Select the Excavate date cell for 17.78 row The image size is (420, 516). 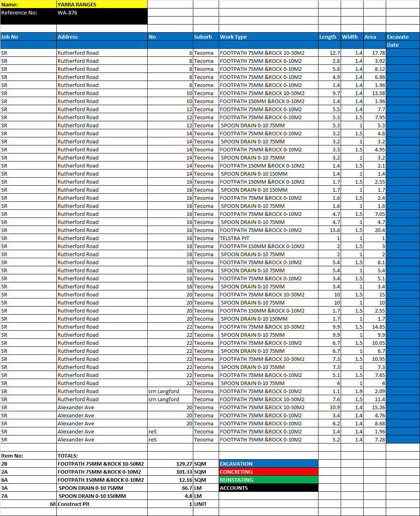(x=403, y=53)
